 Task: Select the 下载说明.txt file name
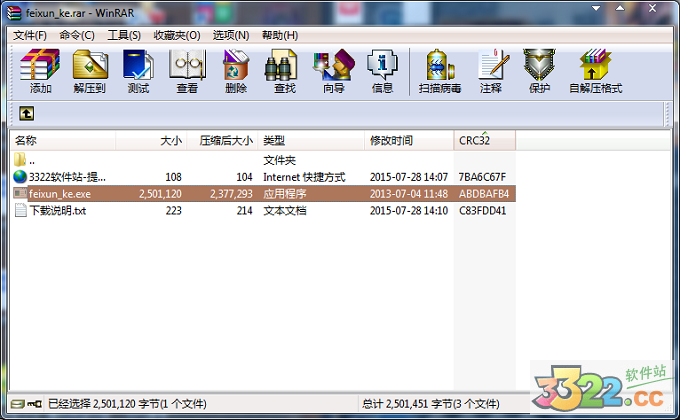(x=58, y=210)
